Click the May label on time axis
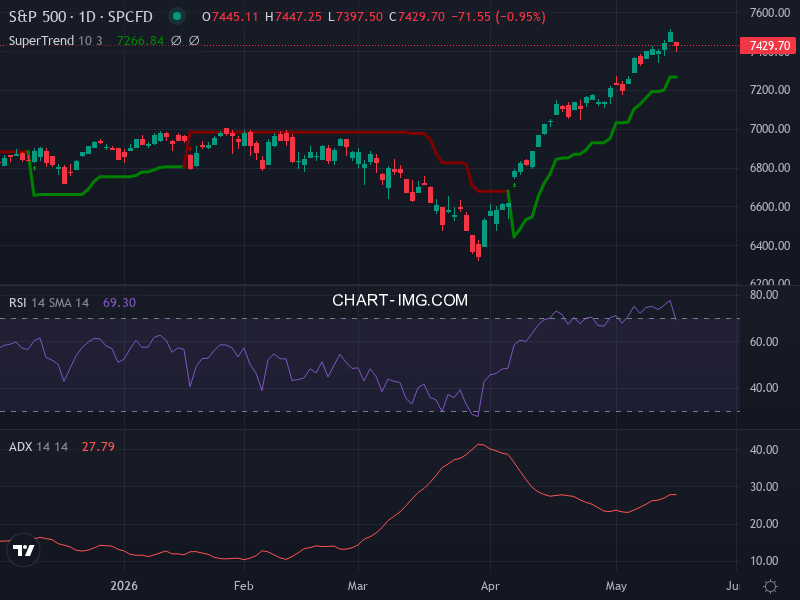The width and height of the screenshot is (800, 600). pos(616,586)
